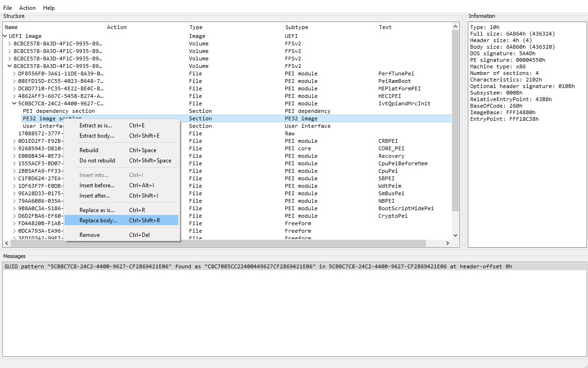Click the tree vertical scrollbar thumb
This screenshot has width=588, height=368.
click(x=456, y=120)
